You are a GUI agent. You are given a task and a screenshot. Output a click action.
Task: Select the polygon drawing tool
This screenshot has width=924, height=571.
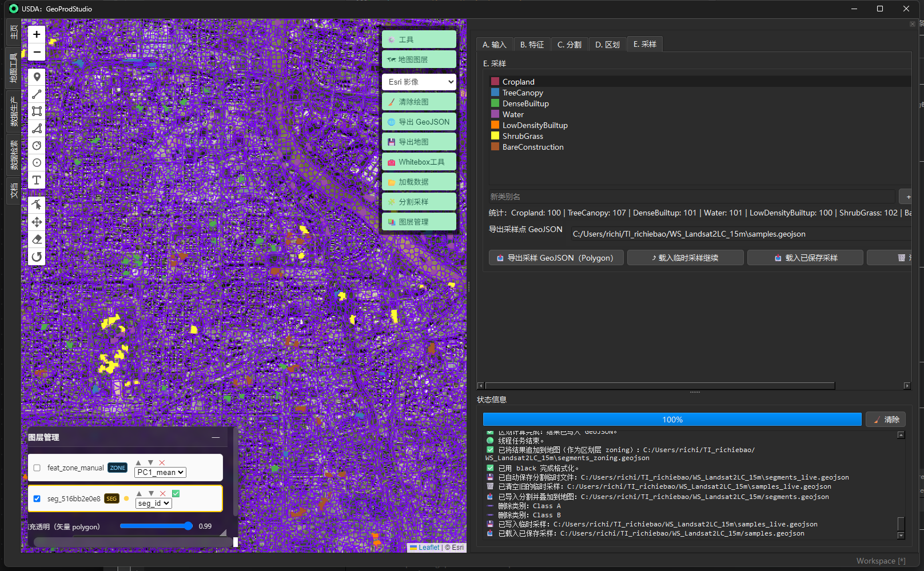coord(37,129)
